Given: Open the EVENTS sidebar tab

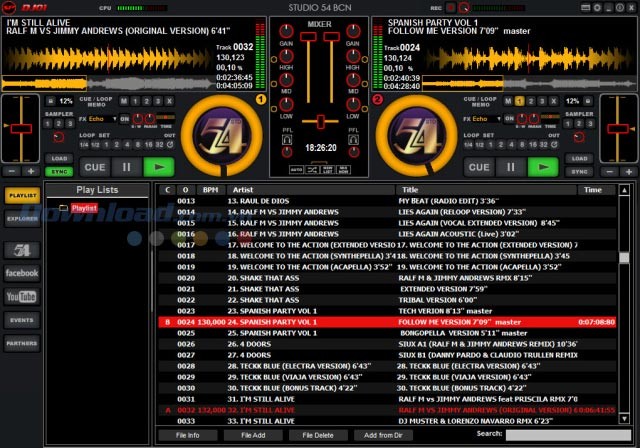Looking at the screenshot, I should point(22,320).
